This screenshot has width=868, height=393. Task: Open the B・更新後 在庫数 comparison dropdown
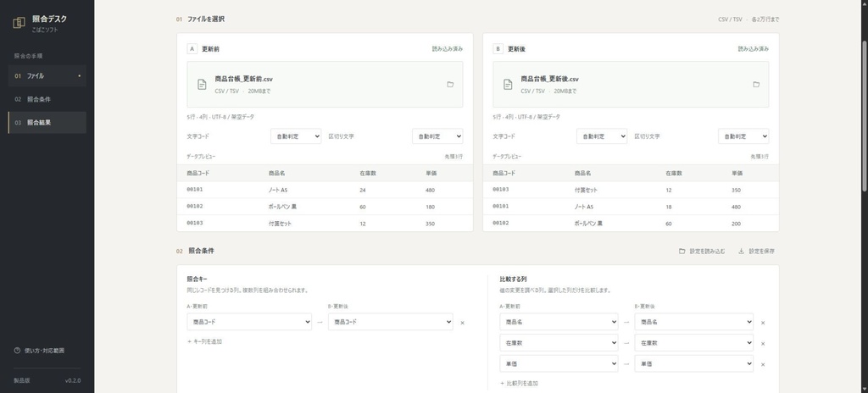[693, 343]
